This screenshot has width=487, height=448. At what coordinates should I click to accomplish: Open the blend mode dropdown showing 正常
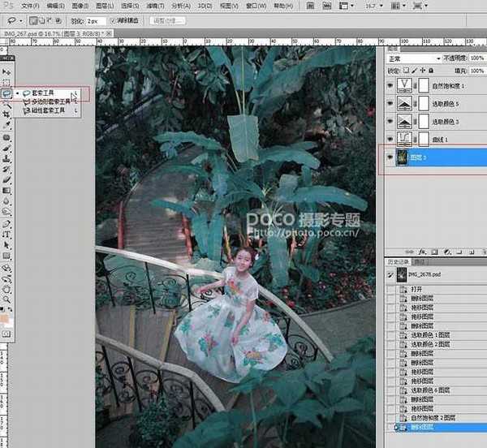point(412,59)
